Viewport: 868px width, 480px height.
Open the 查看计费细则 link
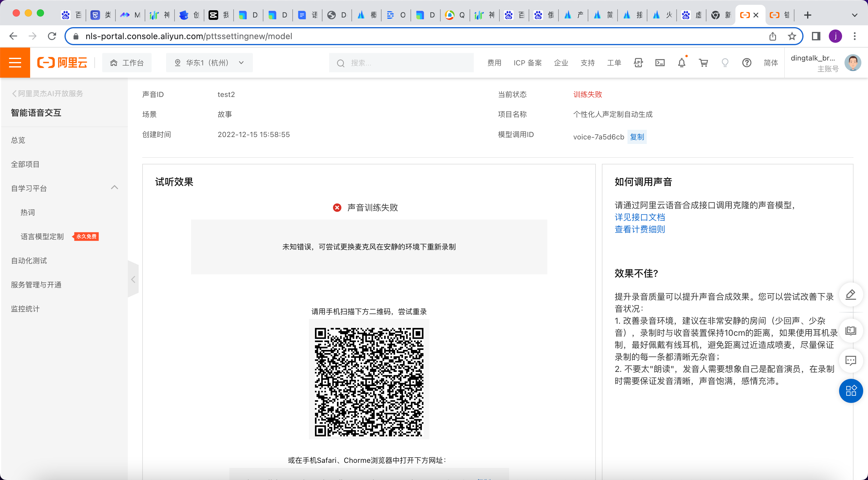[x=640, y=229]
